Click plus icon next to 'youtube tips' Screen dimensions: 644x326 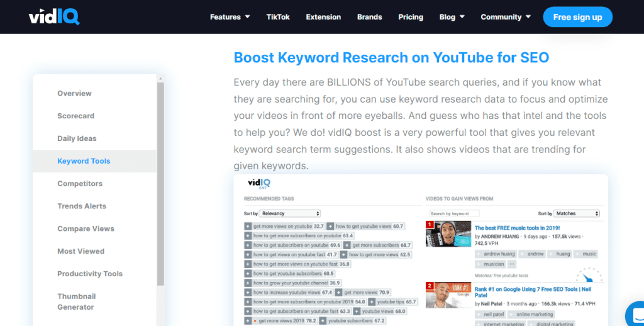point(372,302)
